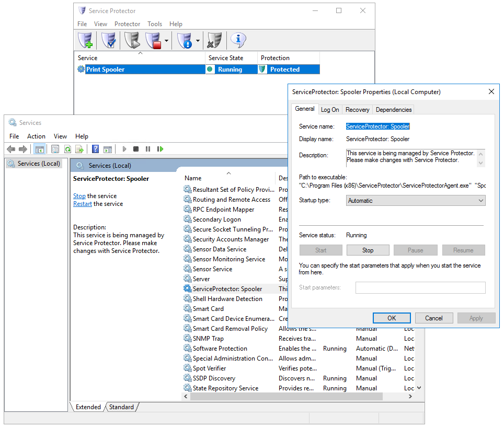This screenshot has height=428, width=504.
Task: Click Cancel in the Spooler Properties dialog
Action: (x=434, y=318)
